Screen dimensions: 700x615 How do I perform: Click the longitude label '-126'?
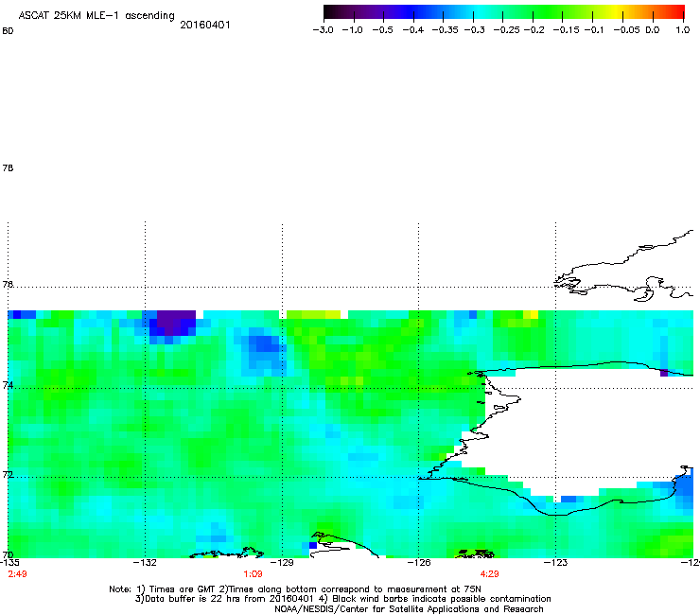pos(419,563)
